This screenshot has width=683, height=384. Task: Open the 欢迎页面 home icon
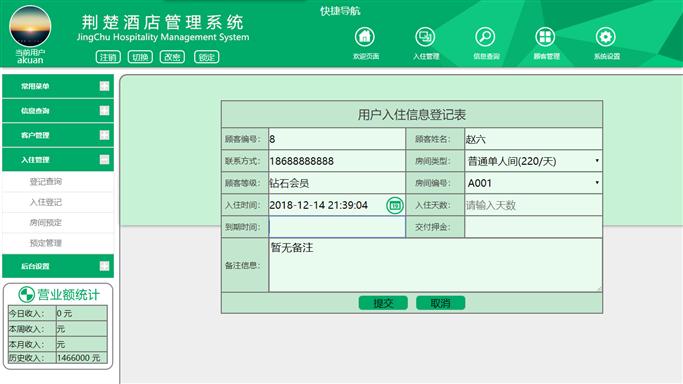(365, 37)
